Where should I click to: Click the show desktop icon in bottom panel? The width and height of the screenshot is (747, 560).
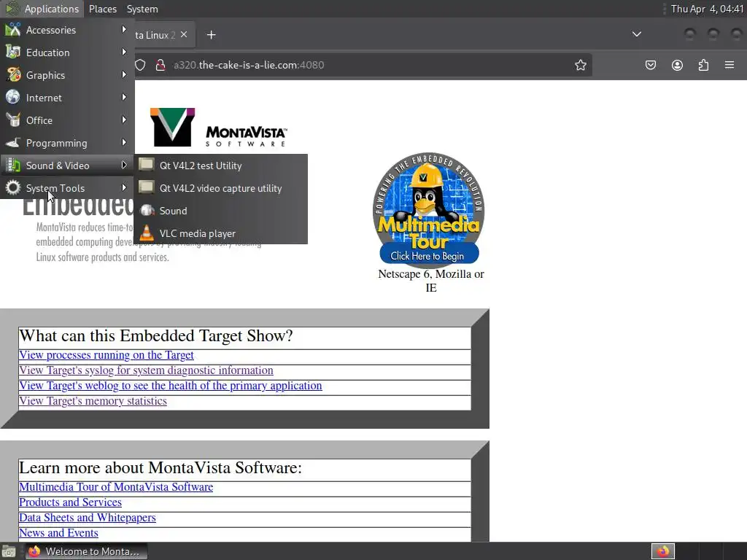[x=9, y=552]
